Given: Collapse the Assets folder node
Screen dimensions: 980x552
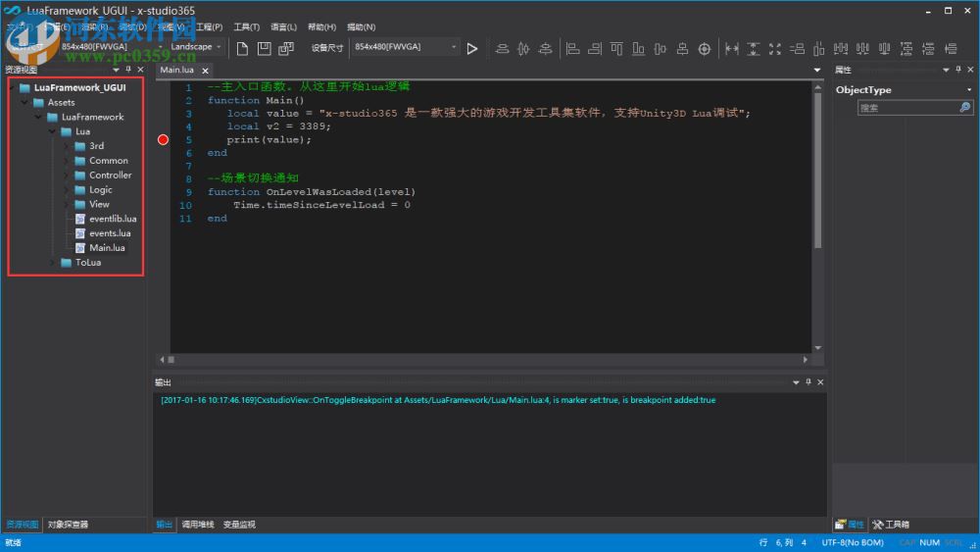Looking at the screenshot, I should click(25, 102).
